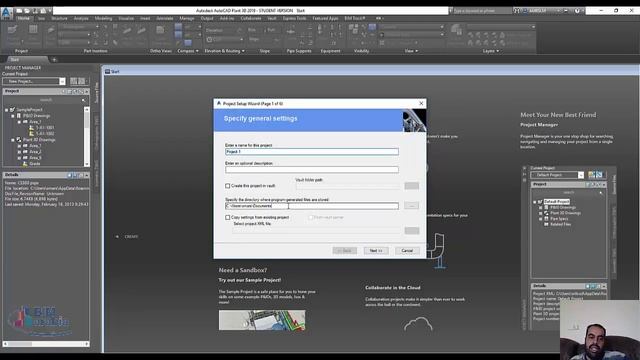Viewport: 640px width, 360px height.
Task: Open the Featured Apps ribbon tab
Action: [325, 18]
